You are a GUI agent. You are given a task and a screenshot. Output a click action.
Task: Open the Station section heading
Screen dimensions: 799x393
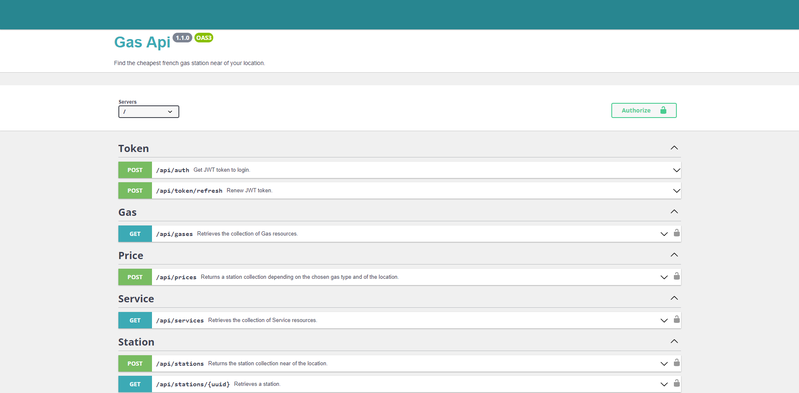click(x=137, y=342)
